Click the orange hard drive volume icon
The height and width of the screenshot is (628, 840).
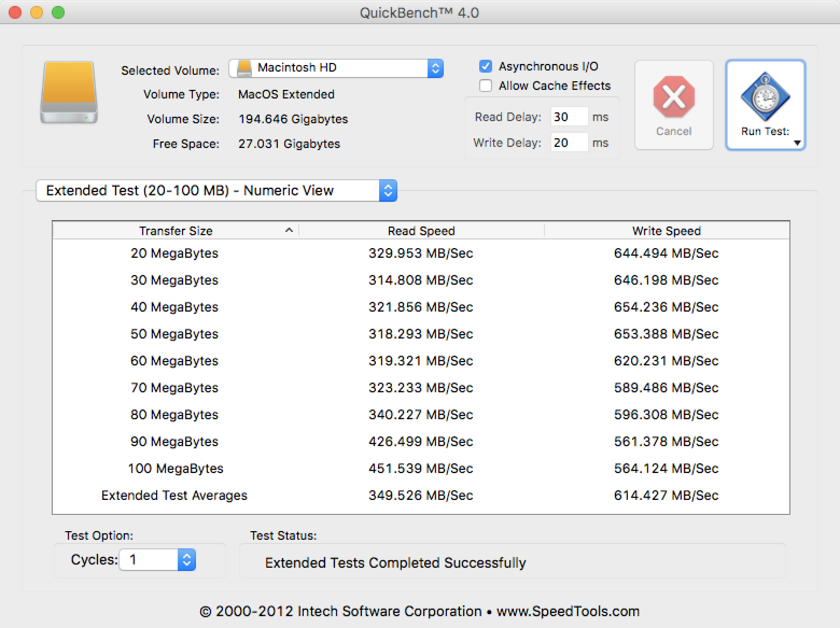coord(68,93)
